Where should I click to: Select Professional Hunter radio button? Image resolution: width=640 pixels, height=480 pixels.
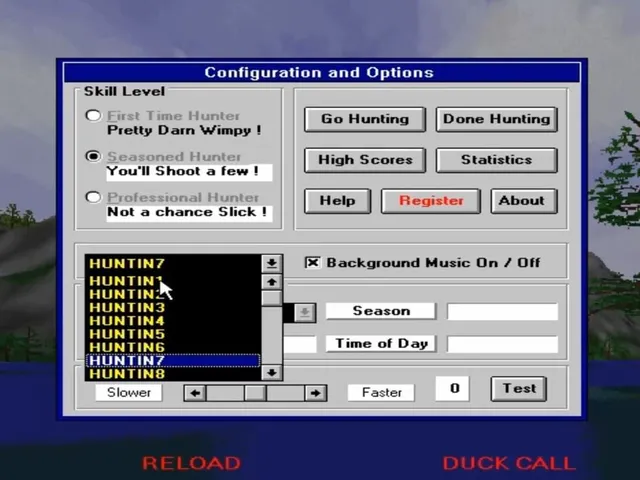pyautogui.click(x=93, y=197)
